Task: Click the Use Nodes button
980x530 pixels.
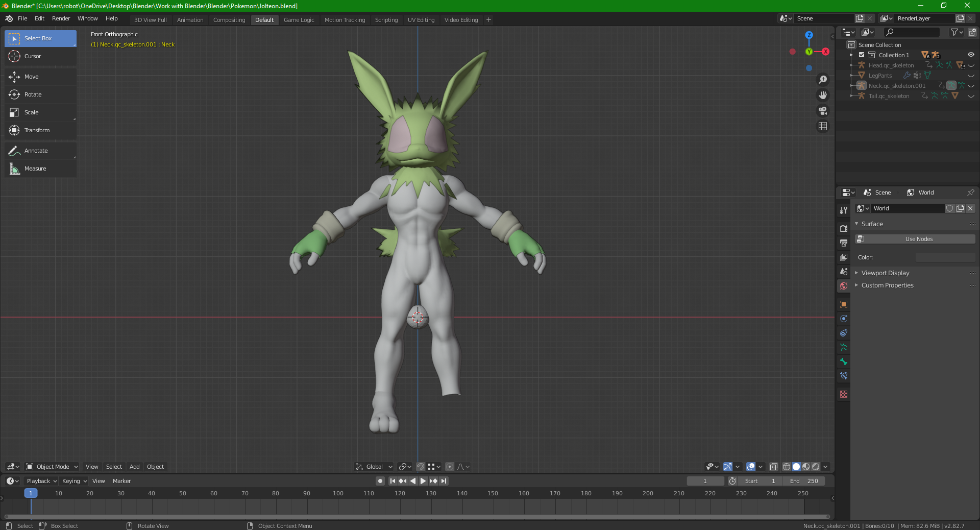Action: 915,239
